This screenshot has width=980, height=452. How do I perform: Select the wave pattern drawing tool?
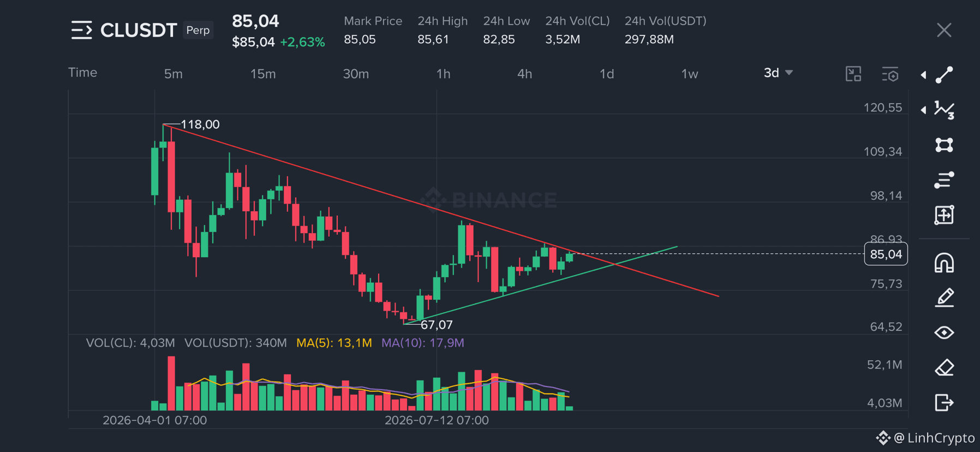(x=945, y=110)
